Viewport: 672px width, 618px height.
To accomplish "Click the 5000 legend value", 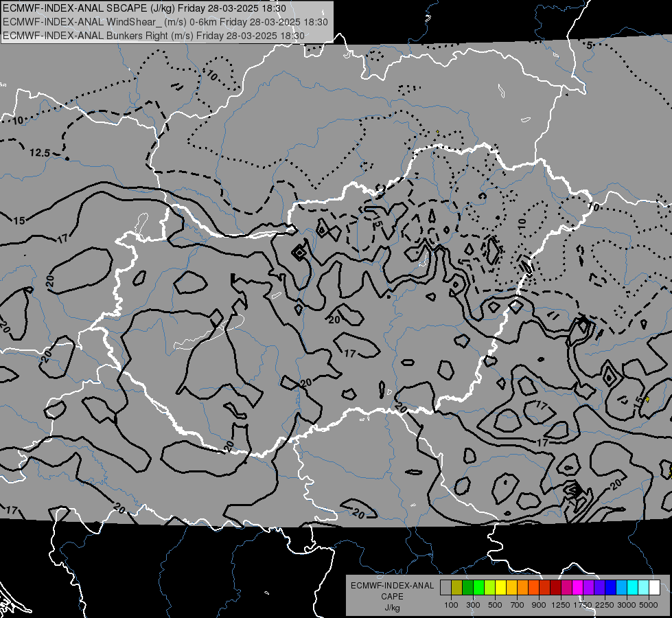I will pos(649,605).
